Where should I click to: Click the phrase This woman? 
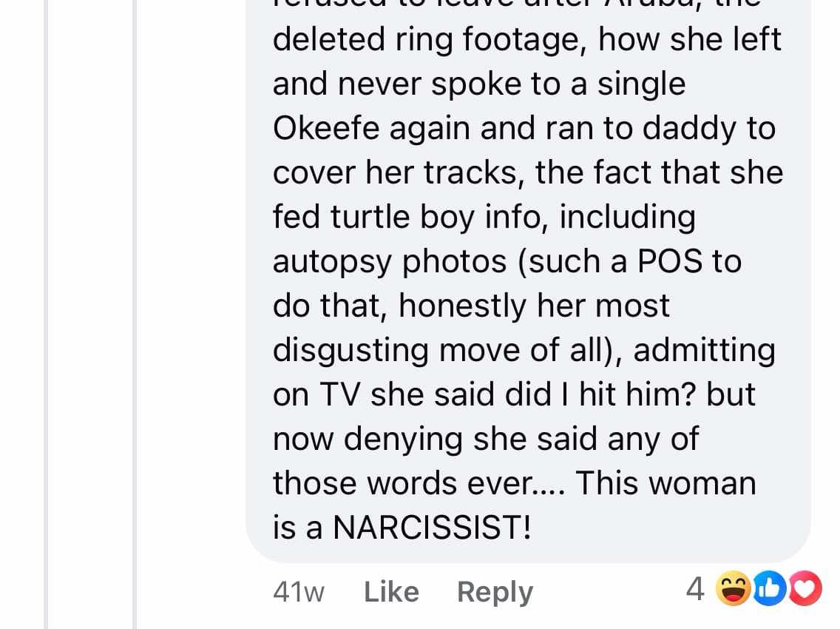[665, 482]
